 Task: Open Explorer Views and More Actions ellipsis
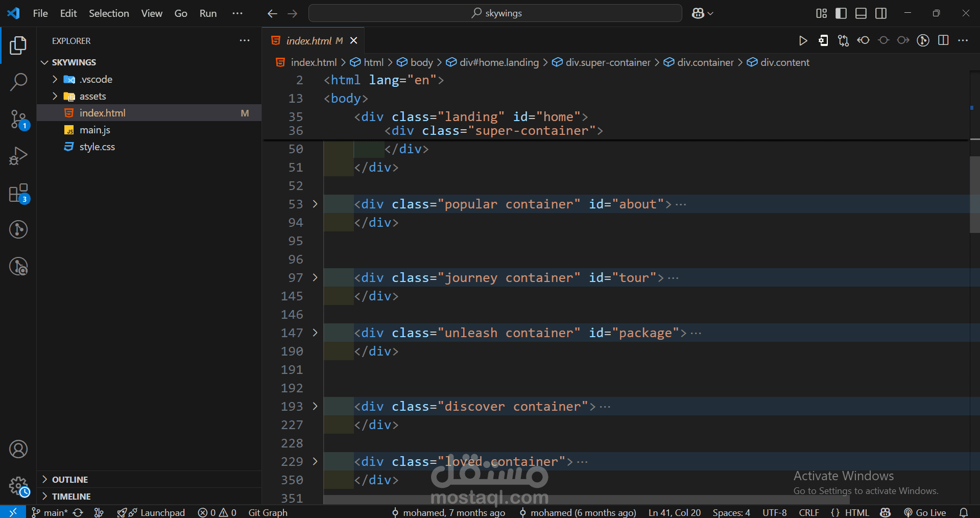point(245,40)
